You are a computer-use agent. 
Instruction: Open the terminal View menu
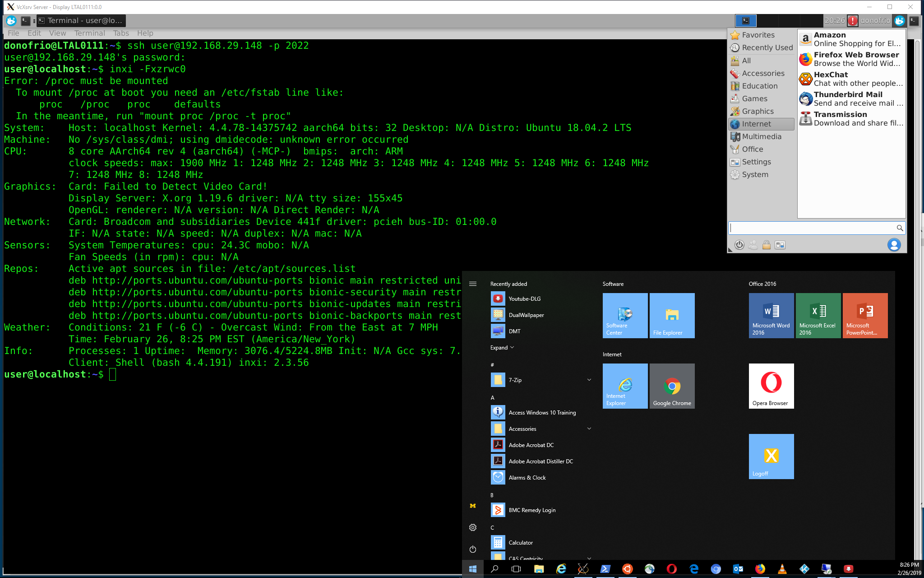(x=57, y=33)
